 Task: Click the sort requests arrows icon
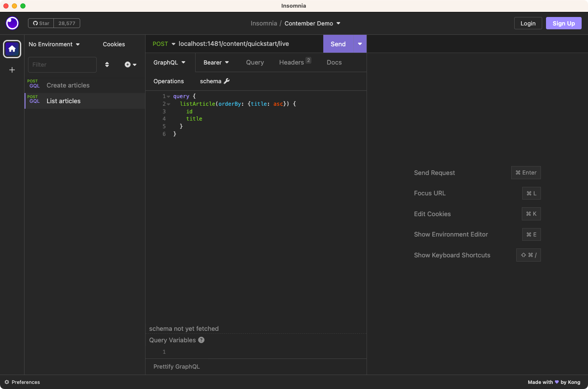107,65
